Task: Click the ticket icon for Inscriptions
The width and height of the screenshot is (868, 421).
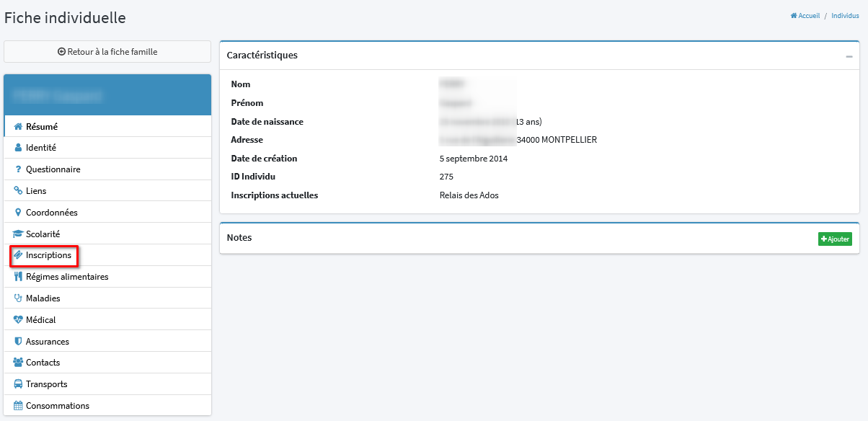Action: (19, 255)
